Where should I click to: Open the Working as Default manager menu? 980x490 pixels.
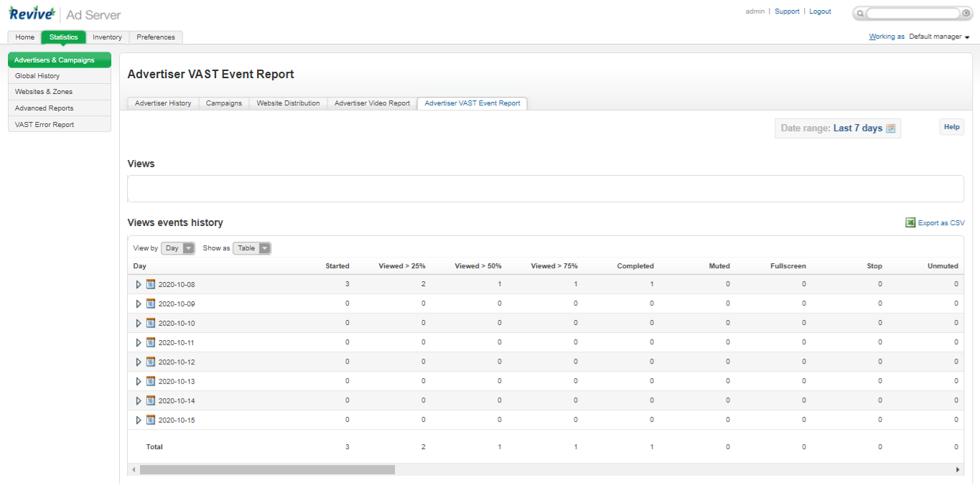[x=940, y=37]
